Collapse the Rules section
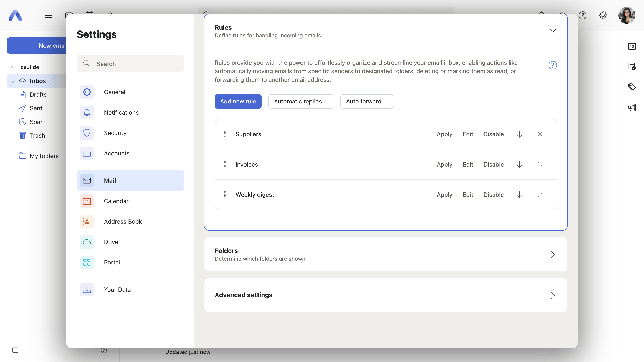Viewport: 644px width, 362px height. point(552,31)
